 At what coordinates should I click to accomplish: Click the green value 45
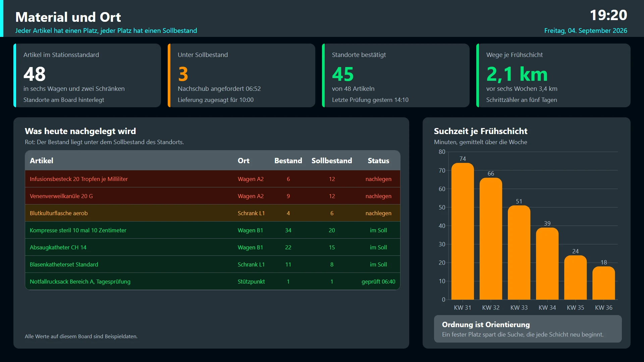pyautogui.click(x=343, y=74)
